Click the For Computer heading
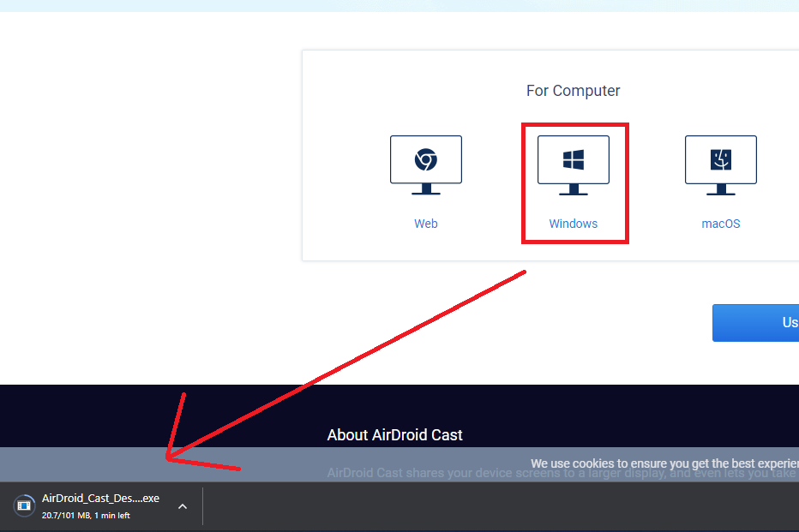Viewport: 799px width, 532px height. click(x=573, y=91)
